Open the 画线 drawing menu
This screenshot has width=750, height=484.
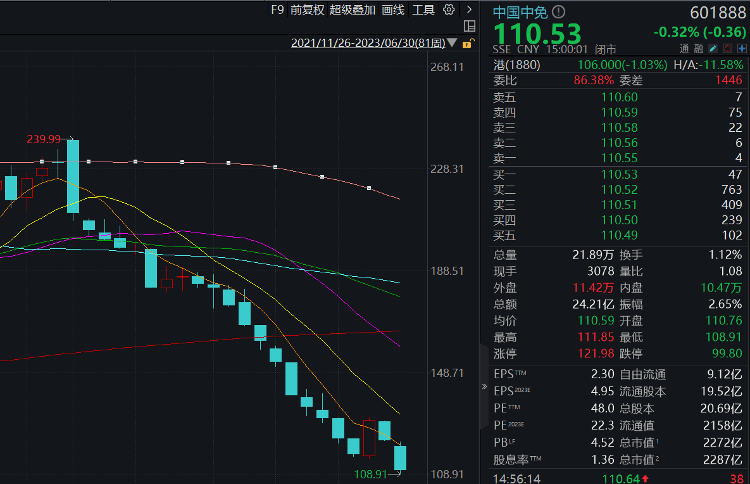(x=393, y=10)
